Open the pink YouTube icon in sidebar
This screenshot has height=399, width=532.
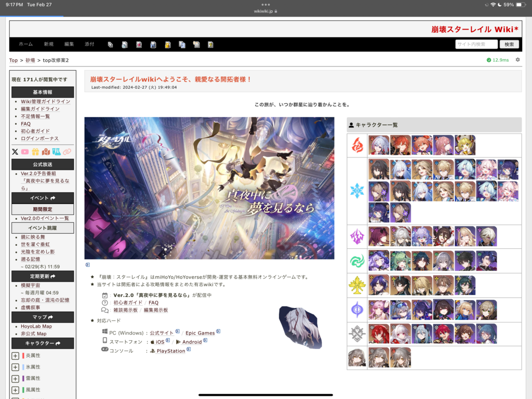[25, 152]
